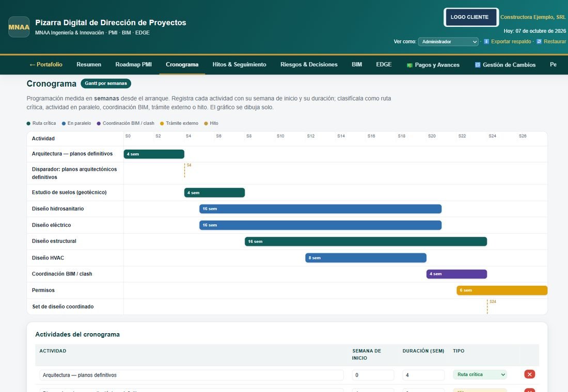Click the Restaurar refresh icon
Image resolution: width=568 pixels, height=392 pixels.
coord(539,42)
